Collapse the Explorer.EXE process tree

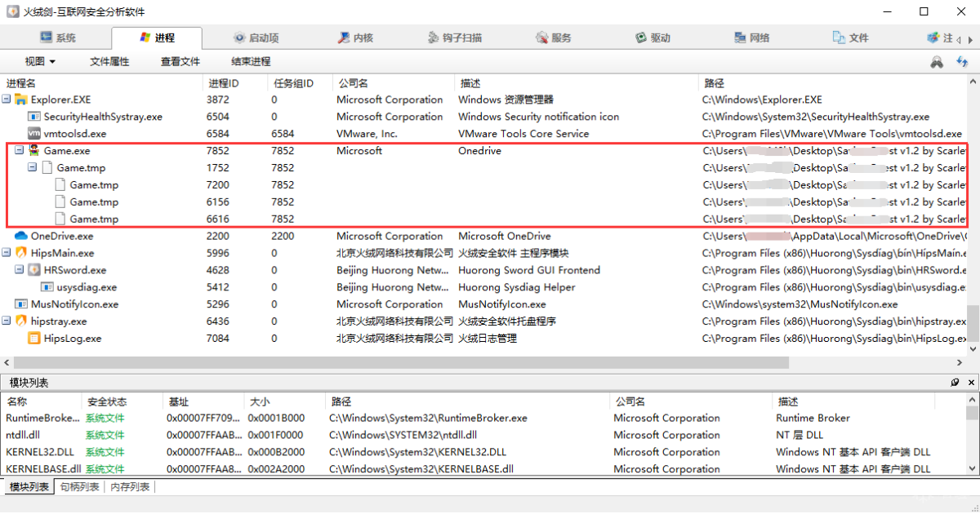7,100
